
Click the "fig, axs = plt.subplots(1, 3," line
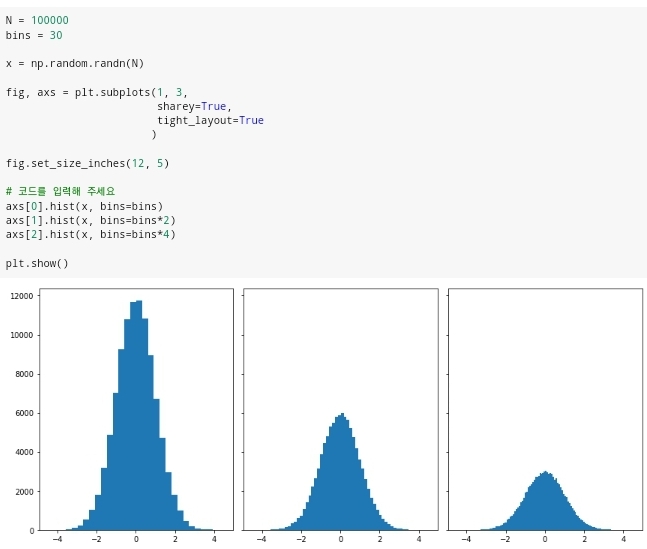pyautogui.click(x=97, y=92)
